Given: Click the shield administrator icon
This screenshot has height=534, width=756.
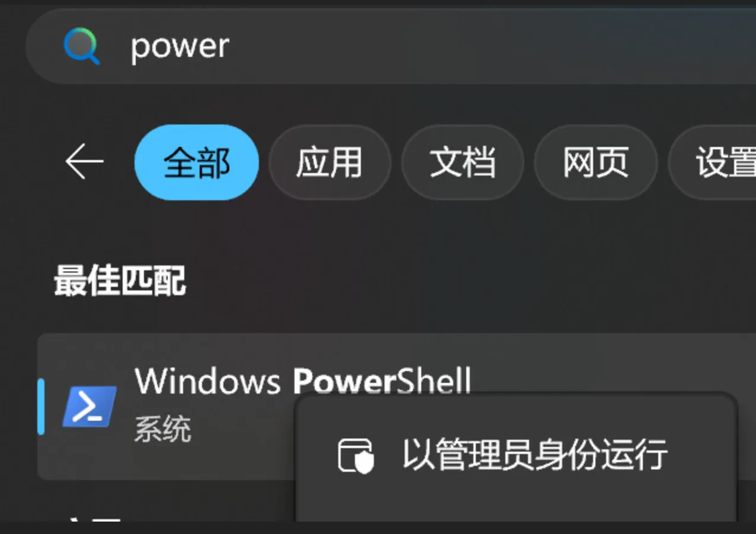Looking at the screenshot, I should pyautogui.click(x=356, y=455).
